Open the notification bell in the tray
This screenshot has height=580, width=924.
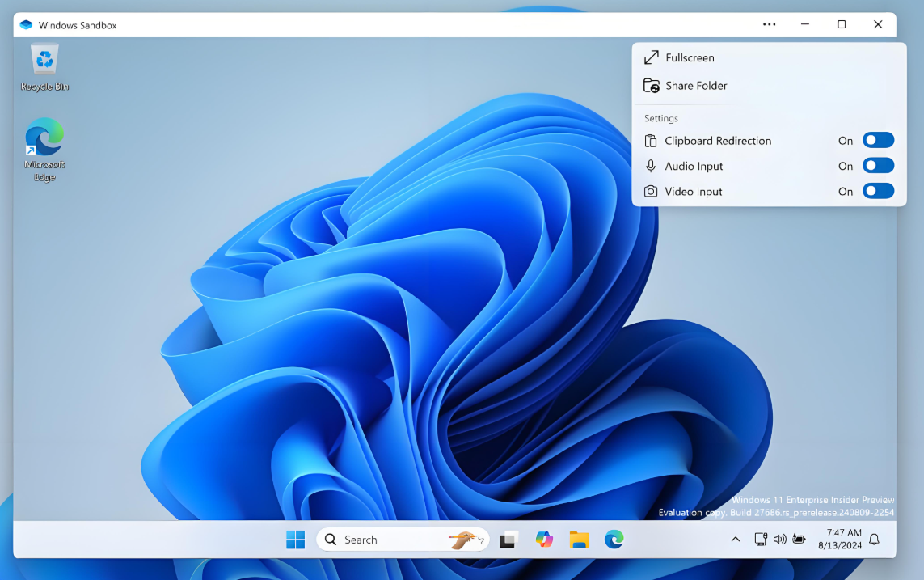click(x=873, y=539)
